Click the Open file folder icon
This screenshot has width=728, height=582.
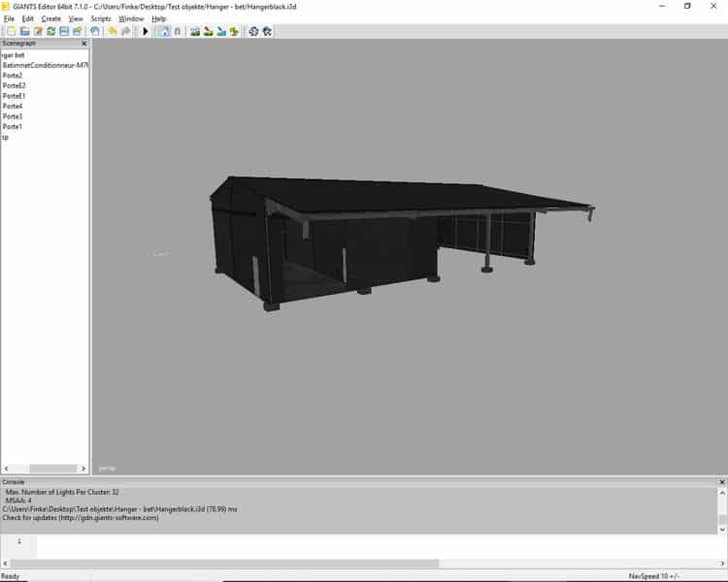24,31
